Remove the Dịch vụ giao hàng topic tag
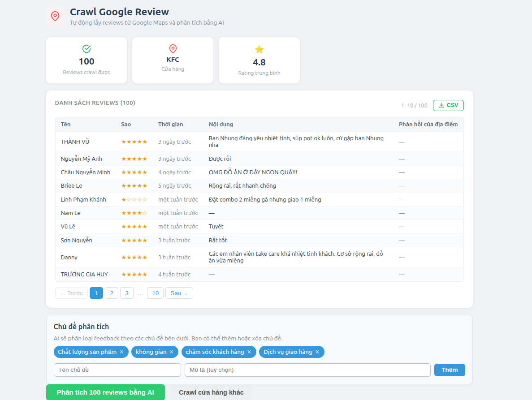This screenshot has width=532, height=400. coord(317,352)
